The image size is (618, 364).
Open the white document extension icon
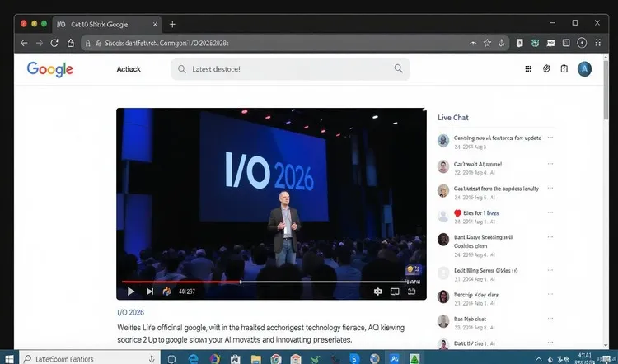pos(519,43)
